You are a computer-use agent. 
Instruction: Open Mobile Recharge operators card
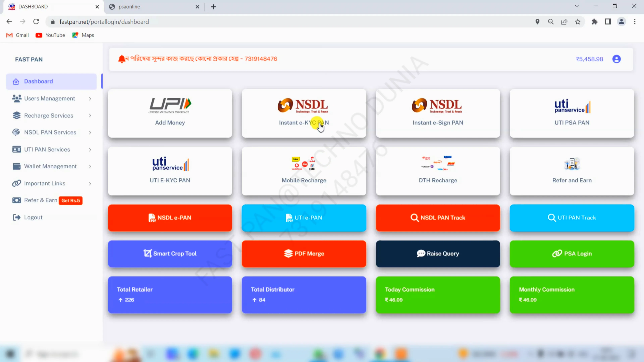click(x=304, y=171)
